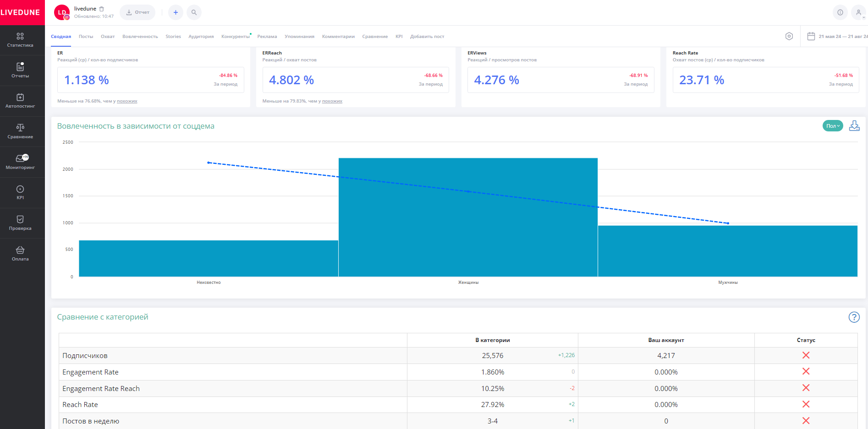The width and height of the screenshot is (868, 429).
Task: Click the Неизвестно bar in the chart
Action: (x=209, y=258)
